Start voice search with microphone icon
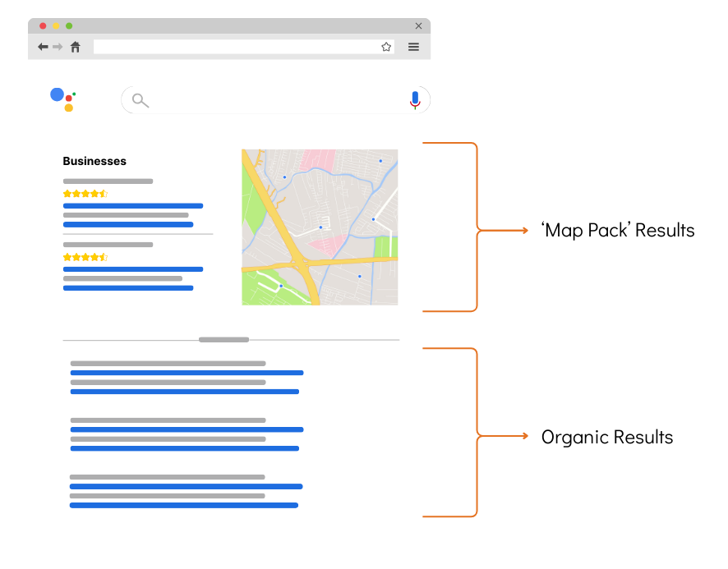The image size is (728, 569). point(415,100)
